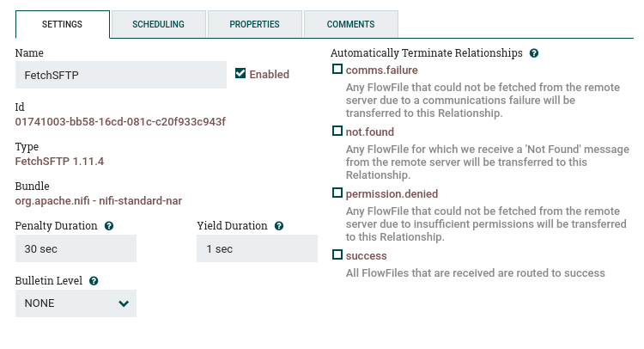The height and width of the screenshot is (349, 644).
Task: Check the success relationship checkbox
Action: (x=337, y=255)
